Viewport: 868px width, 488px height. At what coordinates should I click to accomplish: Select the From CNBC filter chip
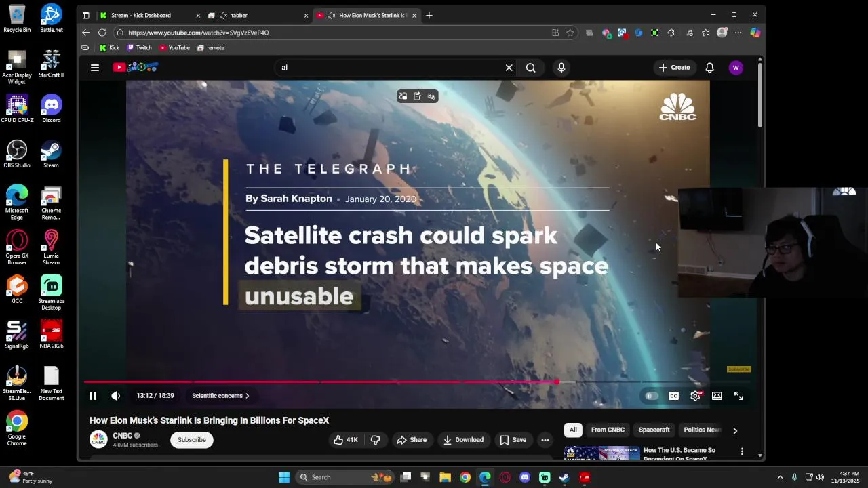[x=608, y=430]
